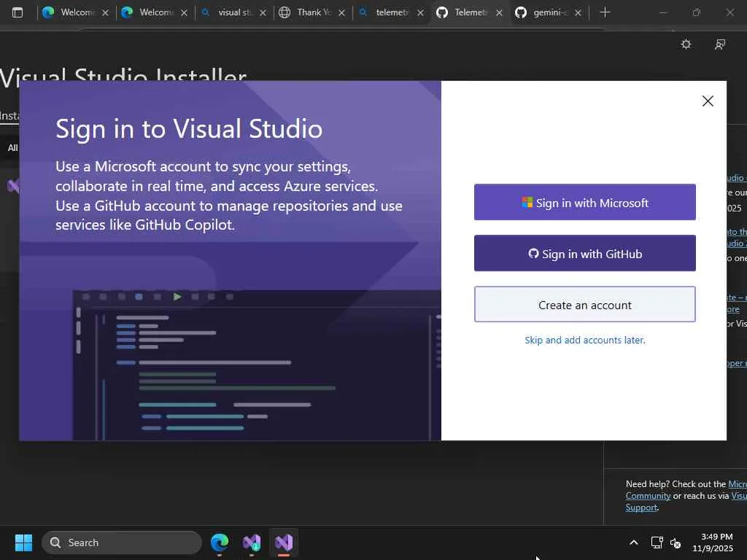Close the first Welcome tab

[x=105, y=13]
